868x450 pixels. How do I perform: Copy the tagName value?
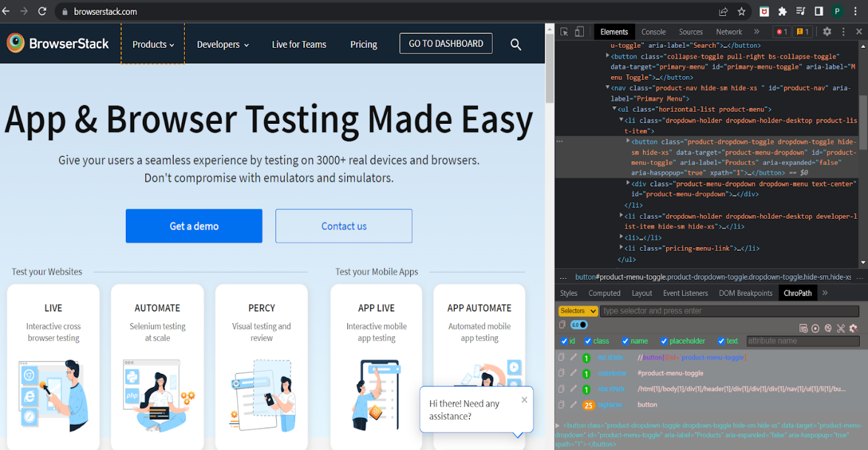coord(561,404)
